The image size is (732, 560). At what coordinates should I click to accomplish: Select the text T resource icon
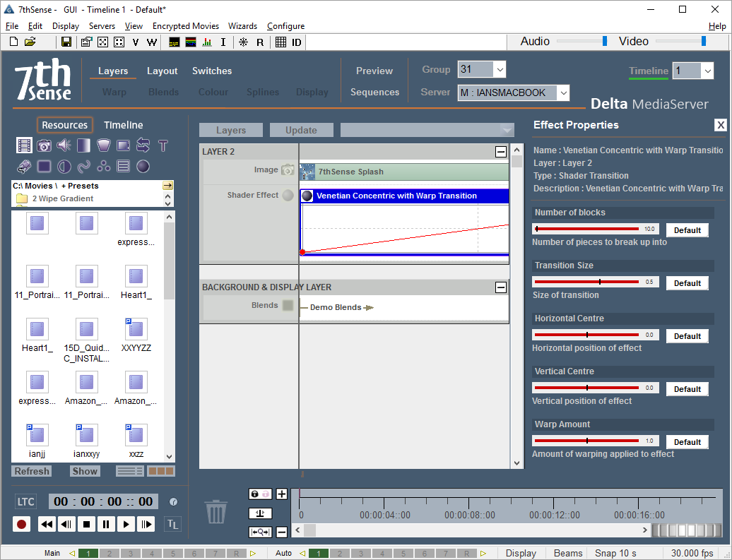pyautogui.click(x=163, y=145)
